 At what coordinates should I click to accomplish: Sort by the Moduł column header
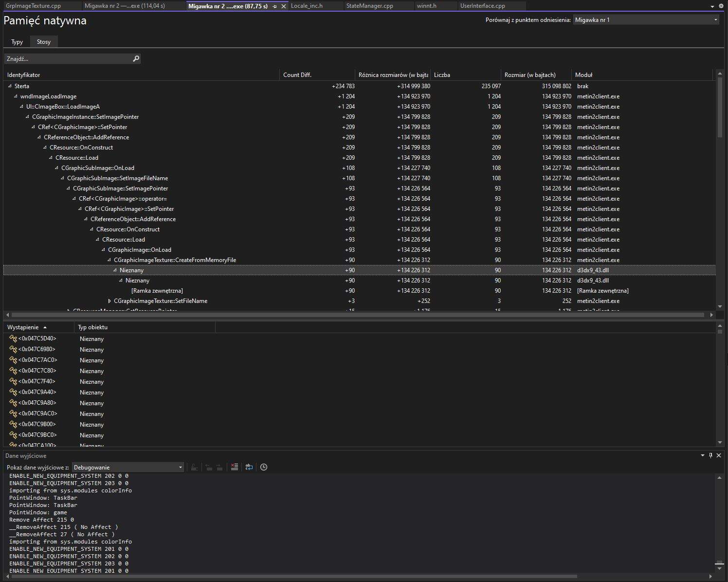coord(642,75)
